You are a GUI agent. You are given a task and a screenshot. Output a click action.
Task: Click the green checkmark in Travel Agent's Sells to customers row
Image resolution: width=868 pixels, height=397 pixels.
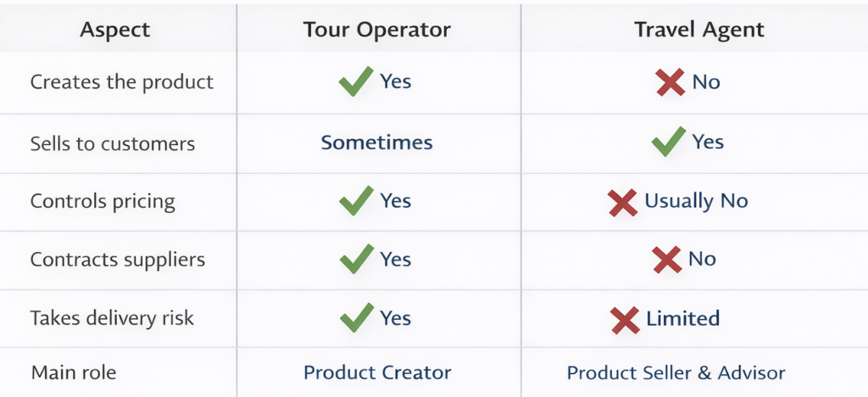[x=669, y=143]
